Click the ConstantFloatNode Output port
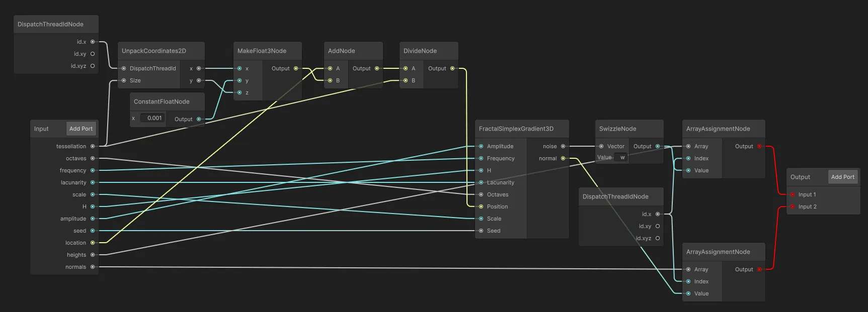868x312 pixels. coord(199,119)
